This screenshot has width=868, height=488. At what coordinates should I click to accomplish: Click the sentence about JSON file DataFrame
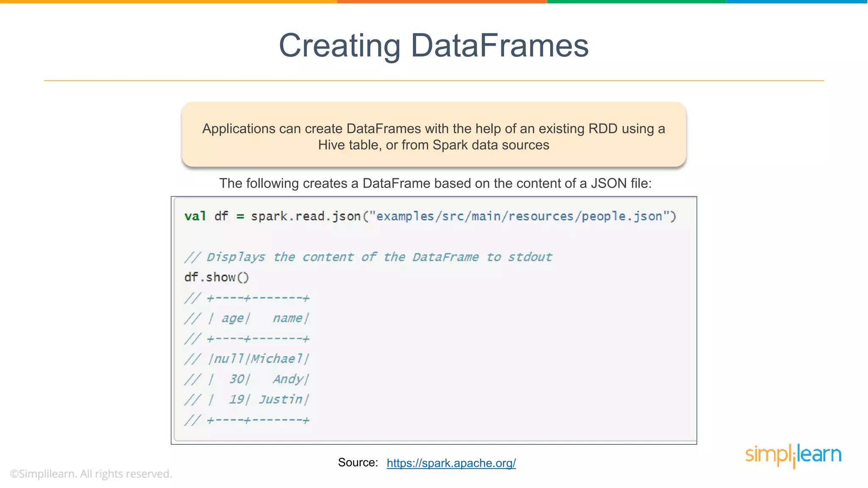[435, 183]
